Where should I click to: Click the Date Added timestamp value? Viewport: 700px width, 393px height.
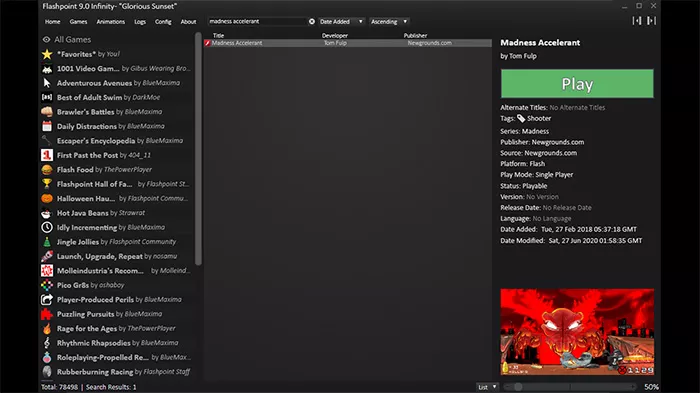point(589,230)
